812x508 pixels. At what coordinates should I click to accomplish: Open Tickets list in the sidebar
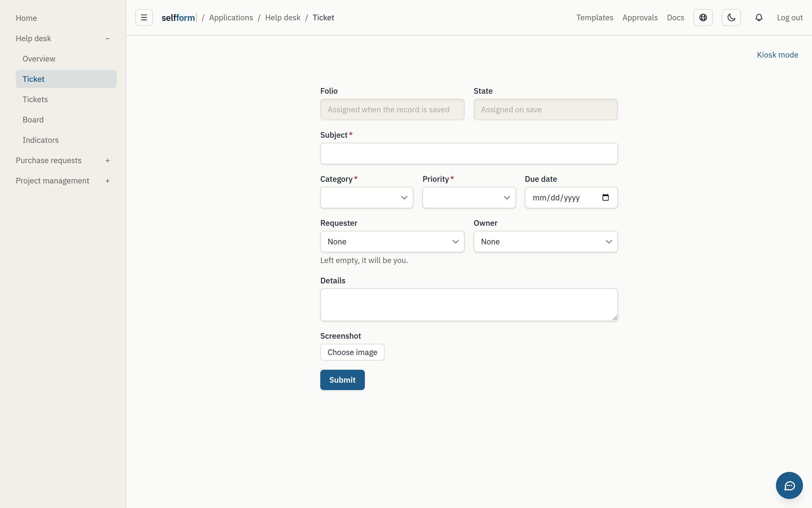(x=35, y=99)
